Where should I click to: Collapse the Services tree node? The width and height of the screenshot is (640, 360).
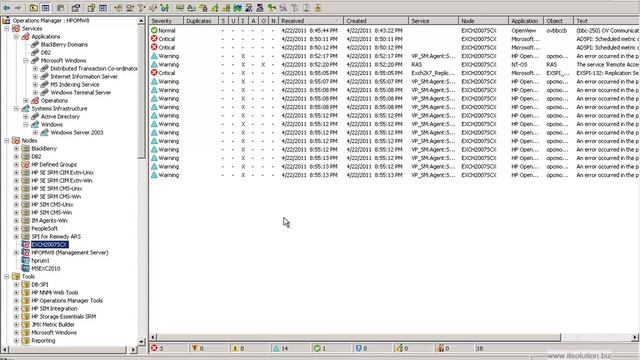7,29
